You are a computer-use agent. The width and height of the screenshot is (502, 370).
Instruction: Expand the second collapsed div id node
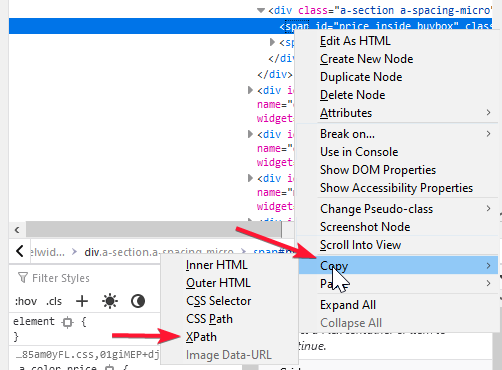[250, 134]
